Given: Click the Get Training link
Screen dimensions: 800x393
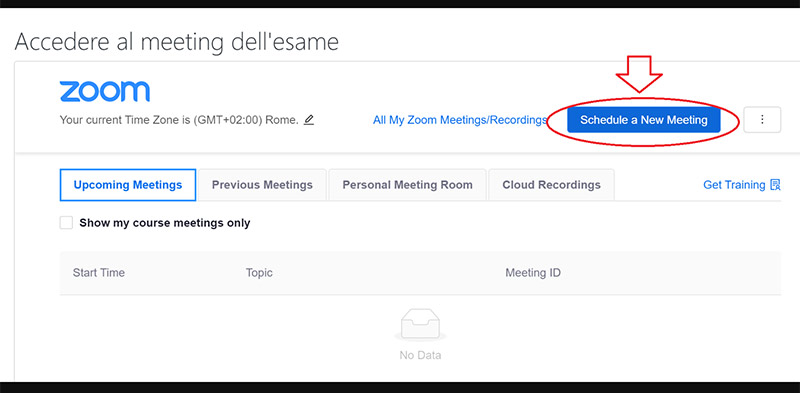Looking at the screenshot, I should (742, 185).
